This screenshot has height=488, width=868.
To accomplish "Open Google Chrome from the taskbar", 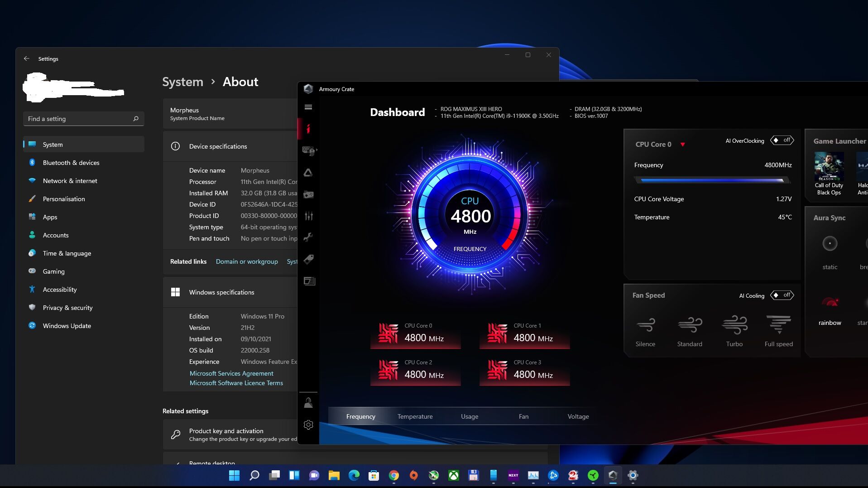I will 393,475.
